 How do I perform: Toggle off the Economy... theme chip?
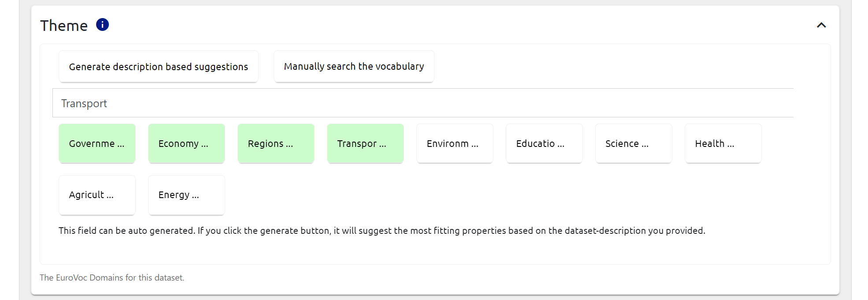pyautogui.click(x=186, y=144)
